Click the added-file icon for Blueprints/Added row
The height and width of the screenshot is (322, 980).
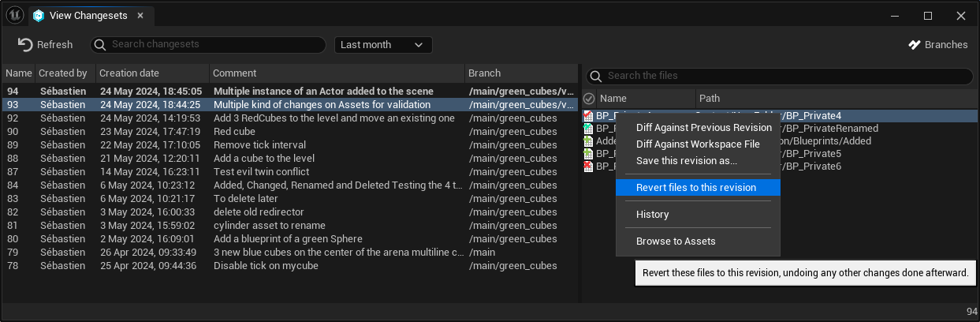click(588, 141)
